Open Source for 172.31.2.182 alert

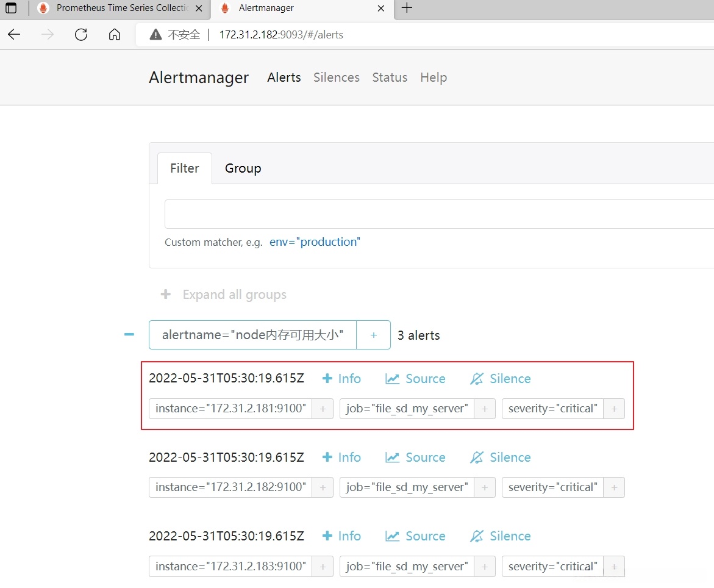pos(415,457)
